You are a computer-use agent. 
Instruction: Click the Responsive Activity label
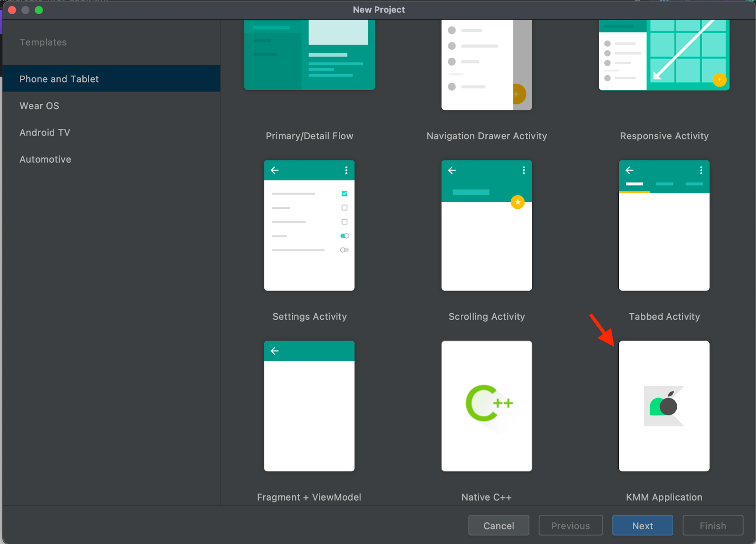click(x=664, y=136)
